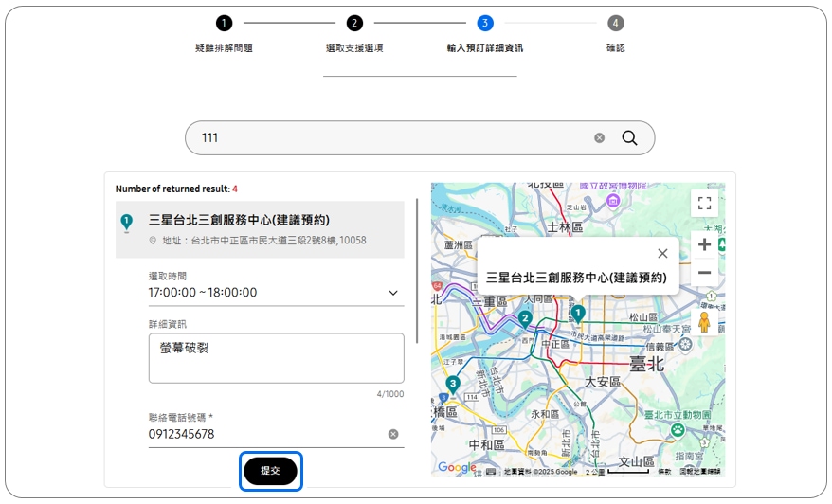Click the 4/1000 character counter
832x504 pixels.
(390, 394)
